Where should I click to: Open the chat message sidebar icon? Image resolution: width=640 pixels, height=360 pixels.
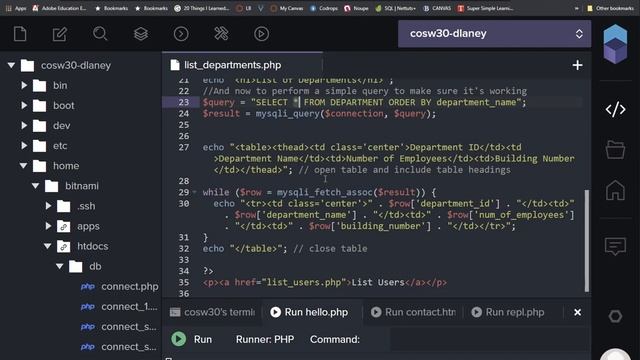tap(615, 247)
